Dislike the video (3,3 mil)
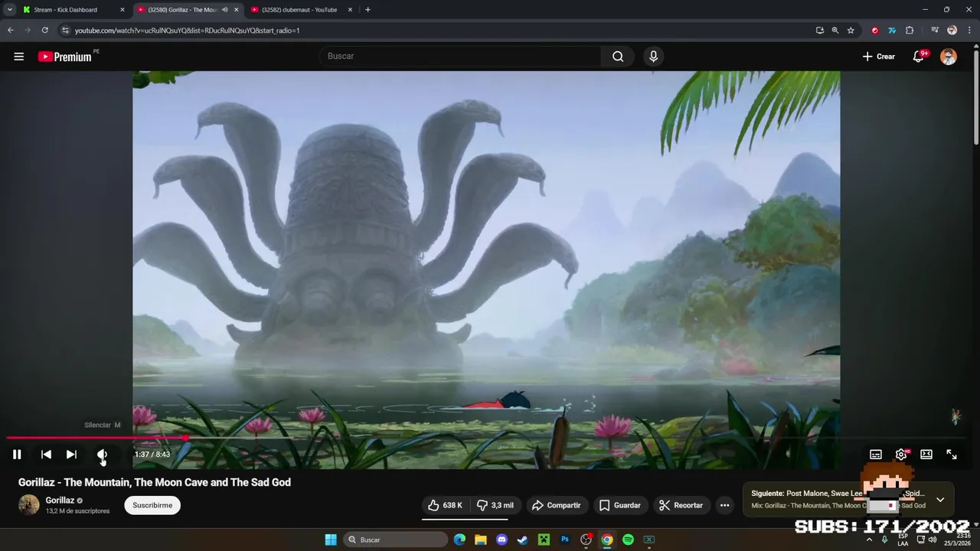Viewport: 980px width, 551px height. [495, 505]
